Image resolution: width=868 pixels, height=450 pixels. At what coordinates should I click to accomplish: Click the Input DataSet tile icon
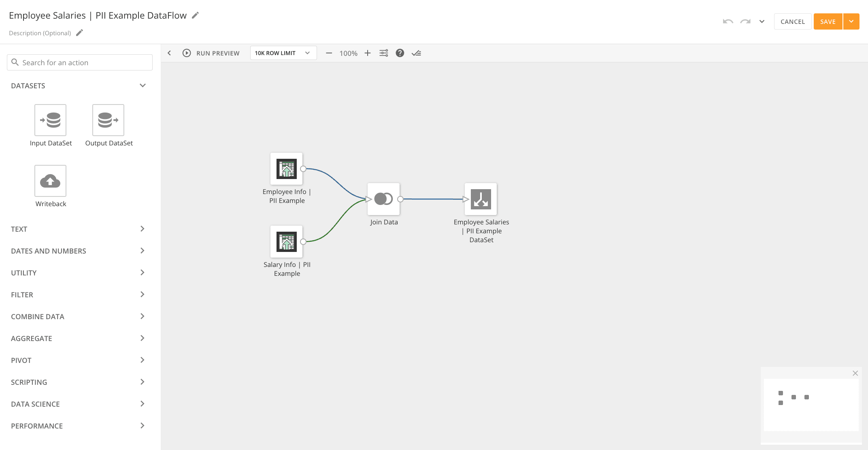tap(50, 120)
